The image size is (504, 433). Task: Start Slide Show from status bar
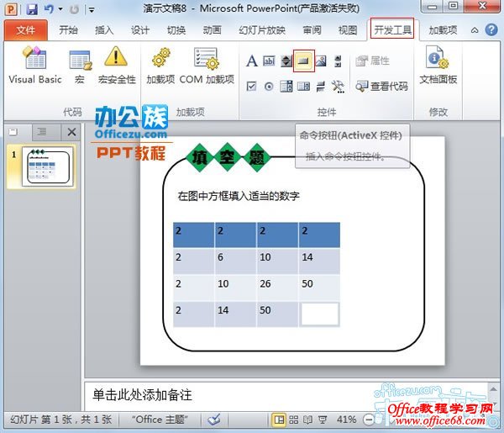pos(323,420)
